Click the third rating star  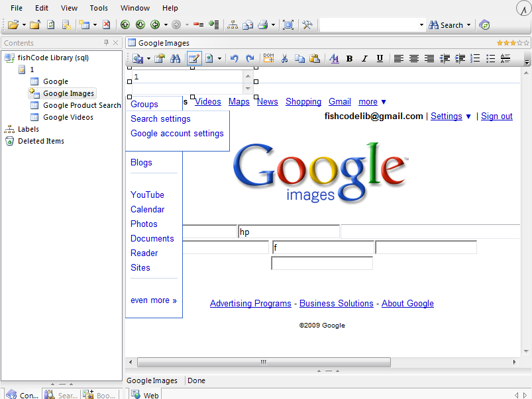pyautogui.click(x=513, y=43)
